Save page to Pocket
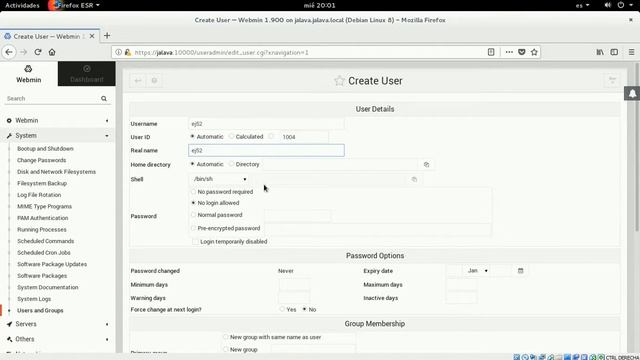This screenshot has height=360, width=640. [x=522, y=52]
